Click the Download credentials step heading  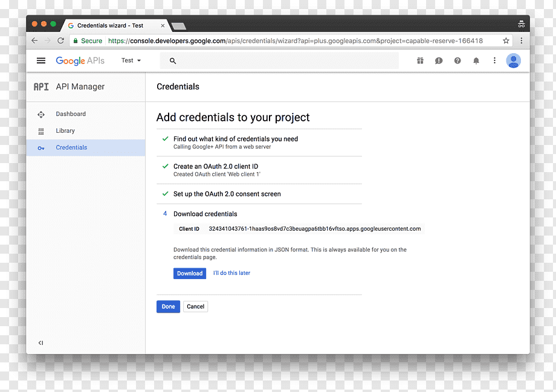[205, 214]
